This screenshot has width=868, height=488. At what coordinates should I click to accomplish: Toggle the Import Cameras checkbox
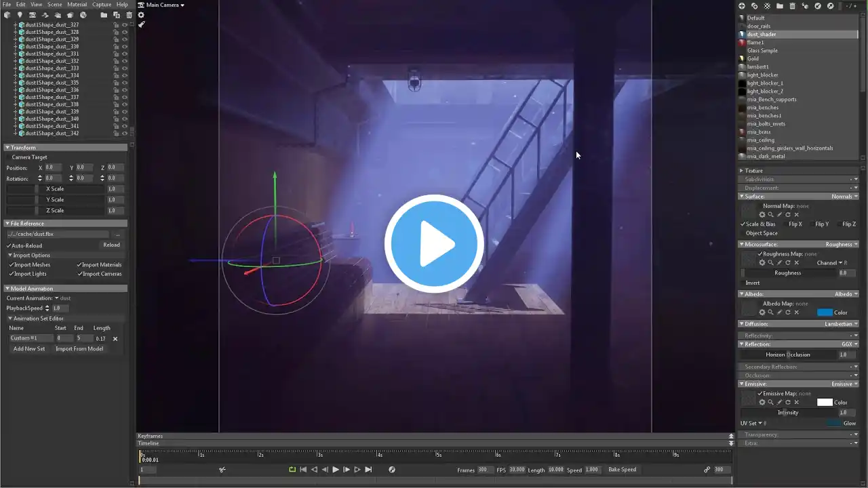coord(79,274)
